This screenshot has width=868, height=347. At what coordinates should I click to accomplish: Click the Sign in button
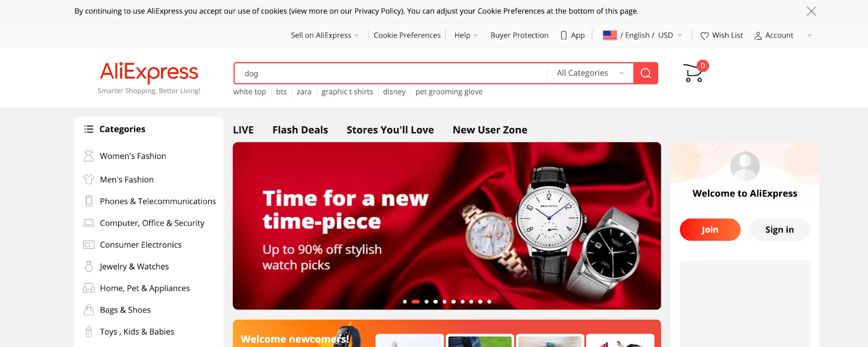coord(780,229)
